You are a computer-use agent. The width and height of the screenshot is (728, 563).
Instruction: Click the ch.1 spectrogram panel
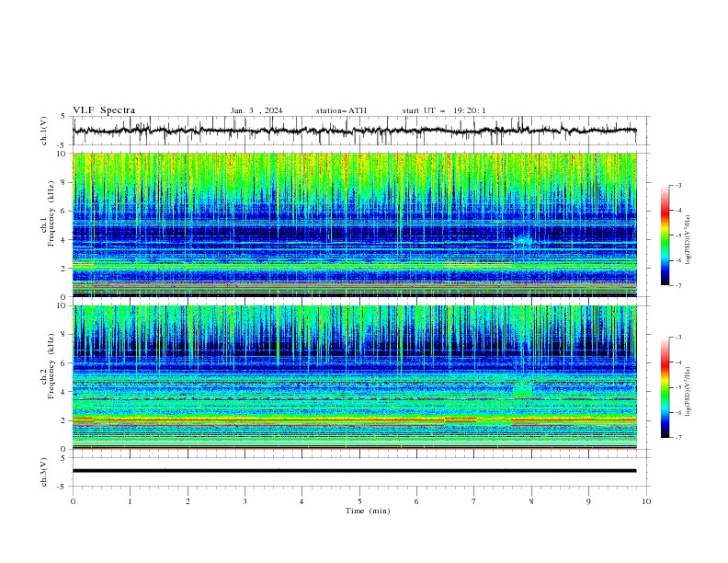pos(354,224)
